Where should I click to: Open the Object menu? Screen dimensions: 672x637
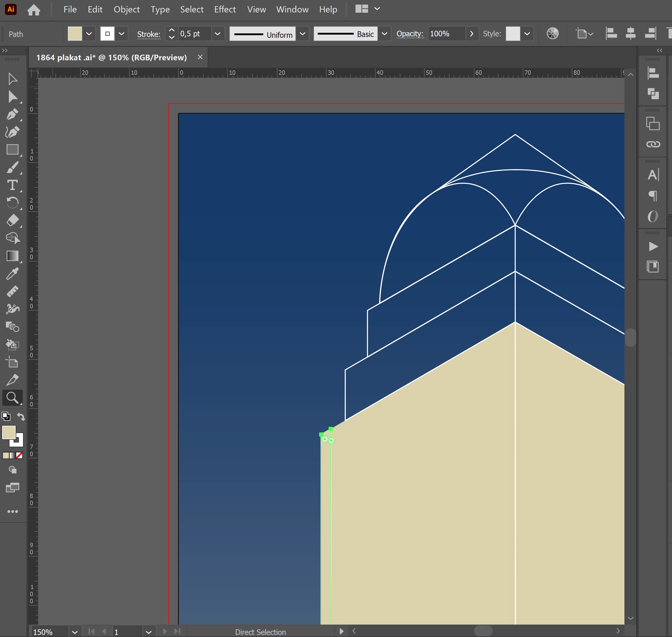coord(126,9)
